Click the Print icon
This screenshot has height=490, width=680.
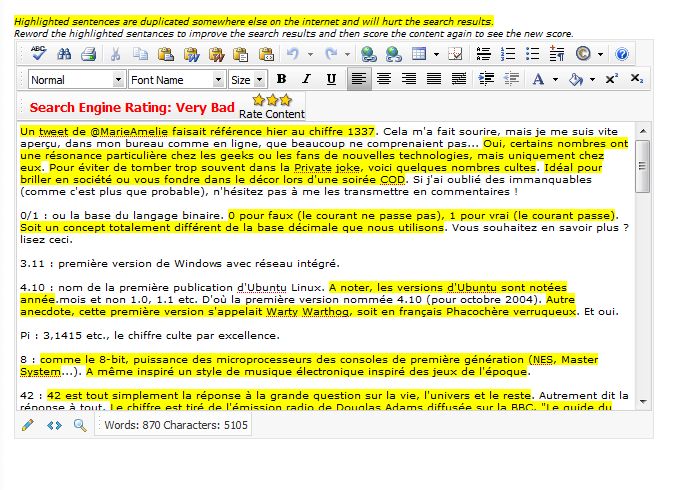pyautogui.click(x=88, y=54)
